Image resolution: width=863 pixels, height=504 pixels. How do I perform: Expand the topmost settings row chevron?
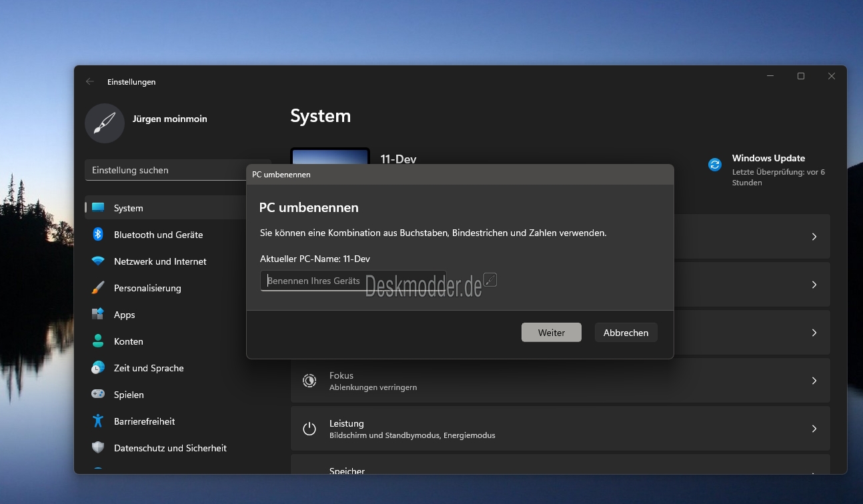tap(814, 237)
